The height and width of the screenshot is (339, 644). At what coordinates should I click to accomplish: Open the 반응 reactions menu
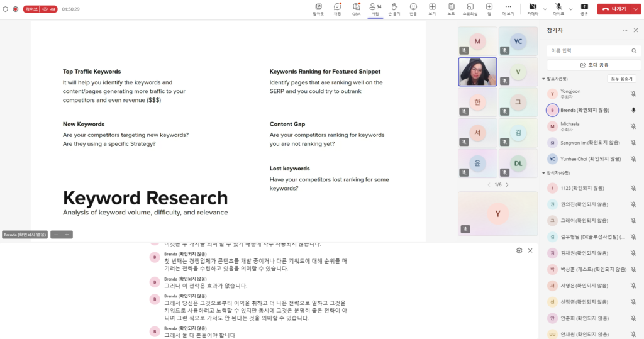413,9
